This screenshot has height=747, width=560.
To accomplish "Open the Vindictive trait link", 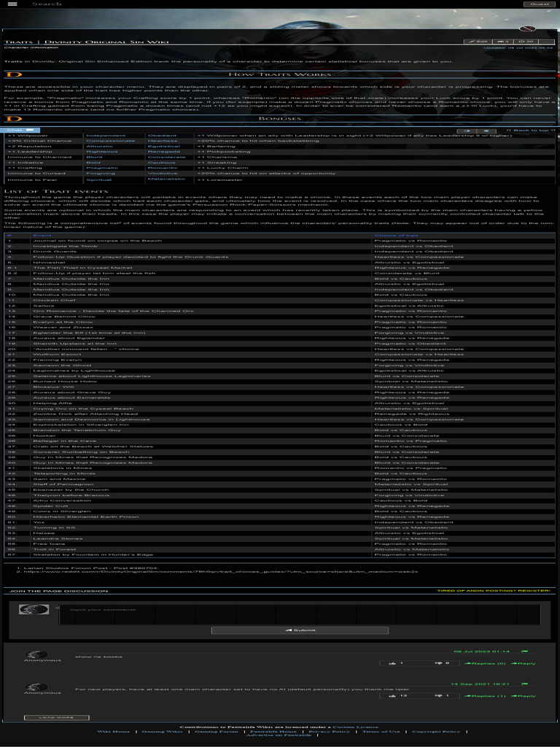I will (163, 174).
